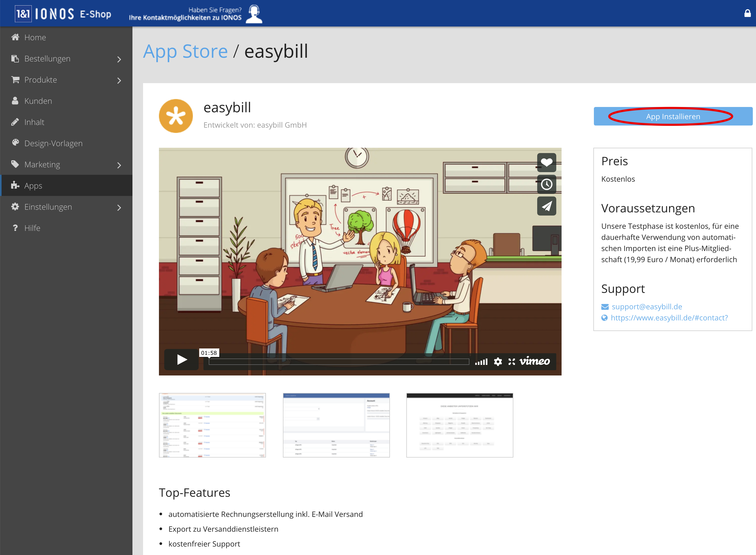
Task: Like the video with the heart icon
Action: (547, 162)
